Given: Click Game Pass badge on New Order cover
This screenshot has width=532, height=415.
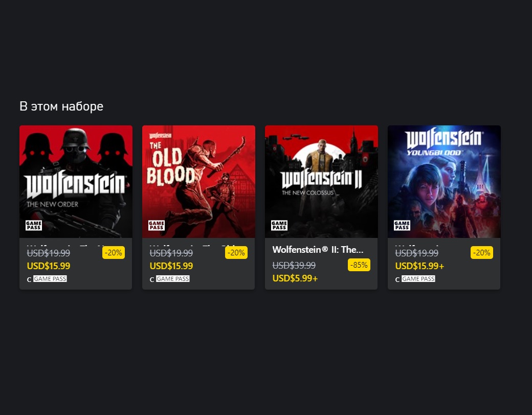Looking at the screenshot, I should [x=34, y=225].
